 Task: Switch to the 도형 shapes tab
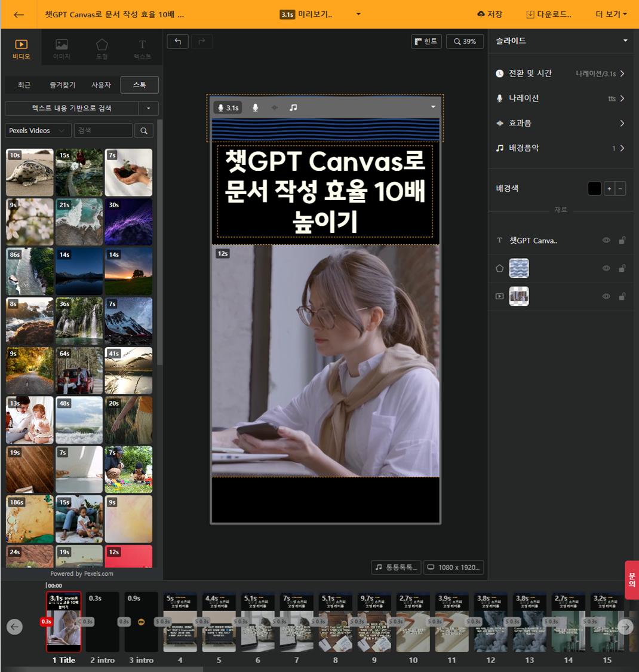point(102,49)
